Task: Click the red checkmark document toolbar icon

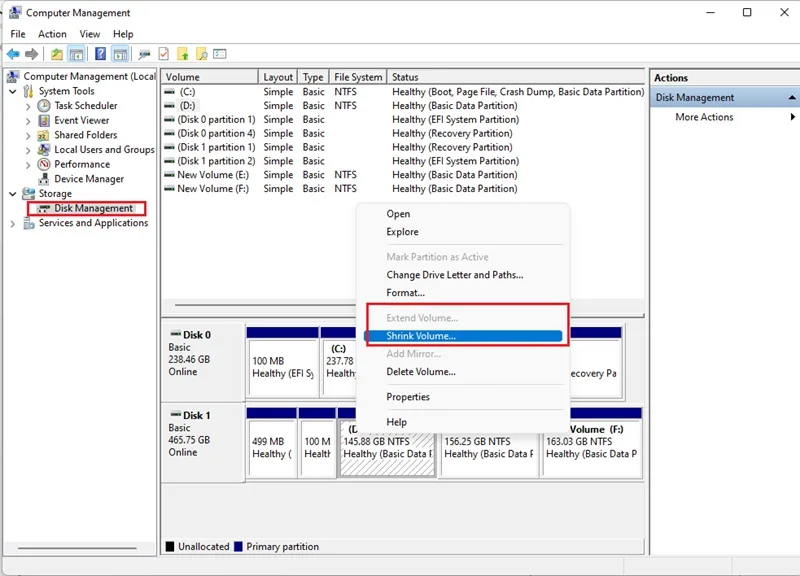Action: click(164, 54)
